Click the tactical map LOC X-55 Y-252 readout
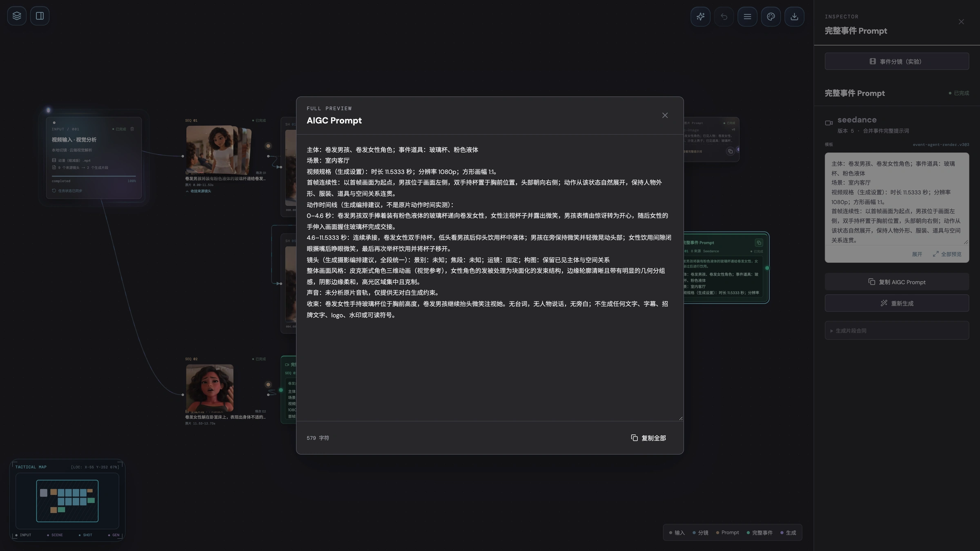980x551 pixels. 95,467
